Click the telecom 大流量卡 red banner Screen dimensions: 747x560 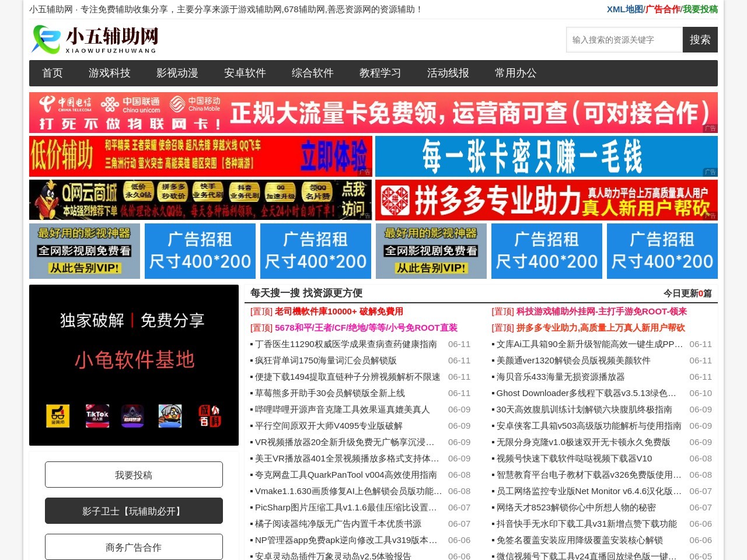click(373, 113)
